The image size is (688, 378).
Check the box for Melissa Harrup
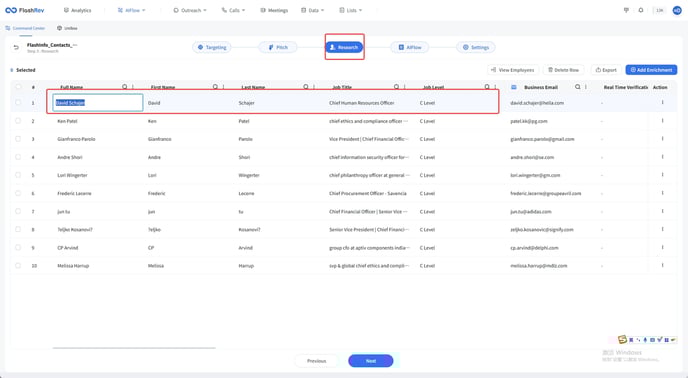pyautogui.click(x=18, y=265)
